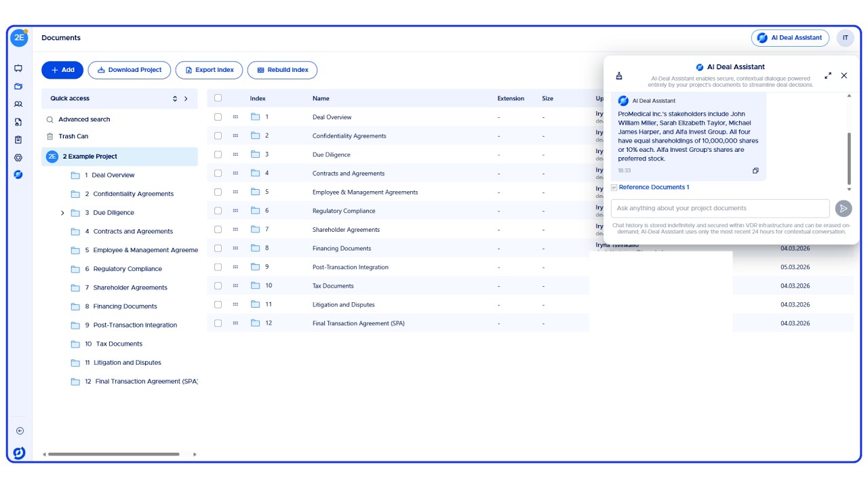Screen dimensions: 868x488
Task: Click the 2E project logo in sidebar
Action: click(19, 38)
